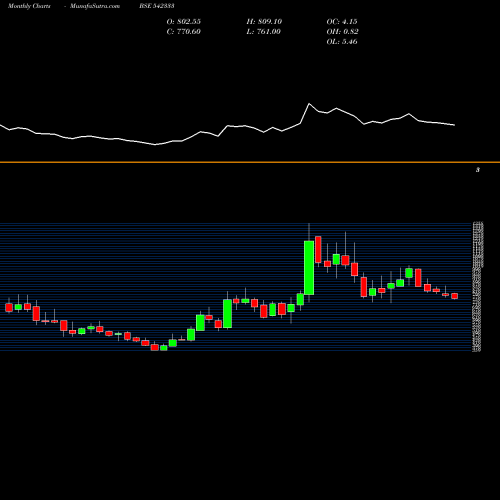Click the 'BSE 542333' symbol label

click(157, 6)
